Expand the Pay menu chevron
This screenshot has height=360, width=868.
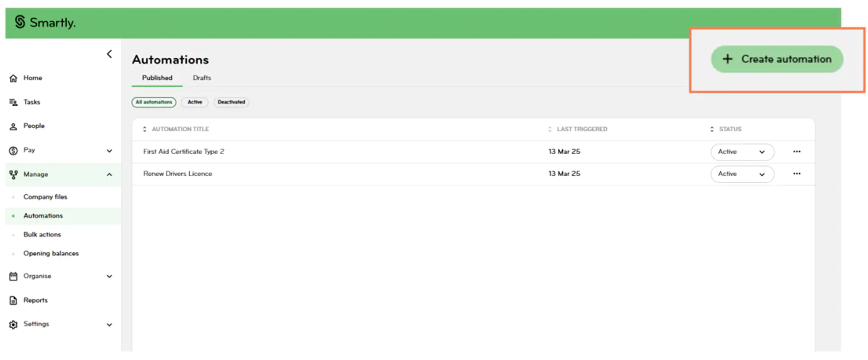110,151
